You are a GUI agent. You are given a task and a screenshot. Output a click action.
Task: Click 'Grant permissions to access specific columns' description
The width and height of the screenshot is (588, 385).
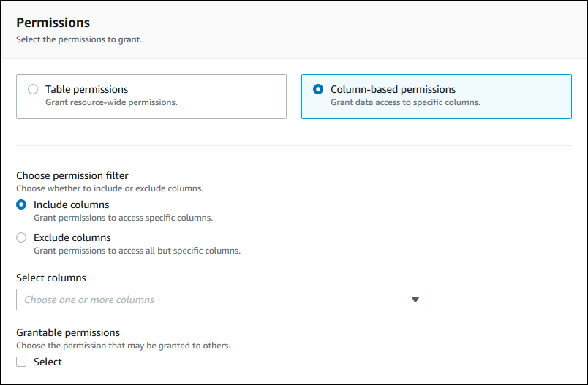(123, 218)
